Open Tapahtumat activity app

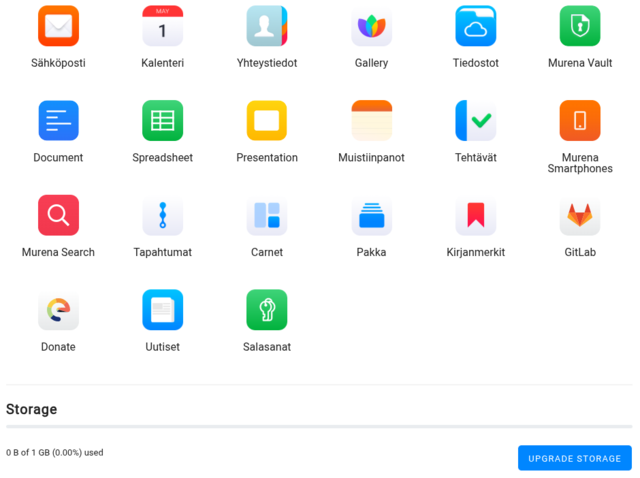tap(162, 215)
